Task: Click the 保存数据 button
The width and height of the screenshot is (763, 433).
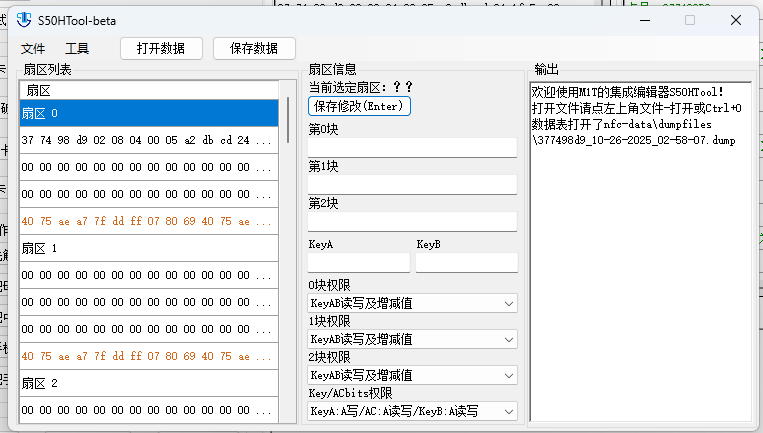Action: [x=254, y=48]
